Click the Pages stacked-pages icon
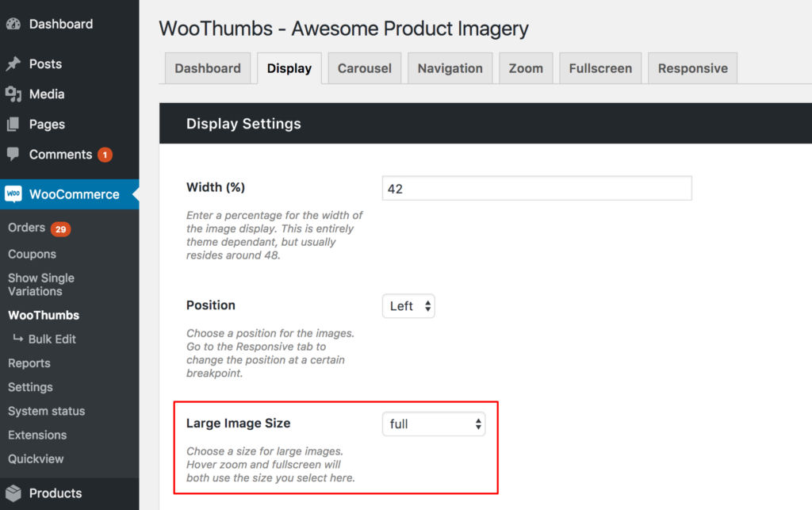This screenshot has width=812, height=510. (x=14, y=124)
